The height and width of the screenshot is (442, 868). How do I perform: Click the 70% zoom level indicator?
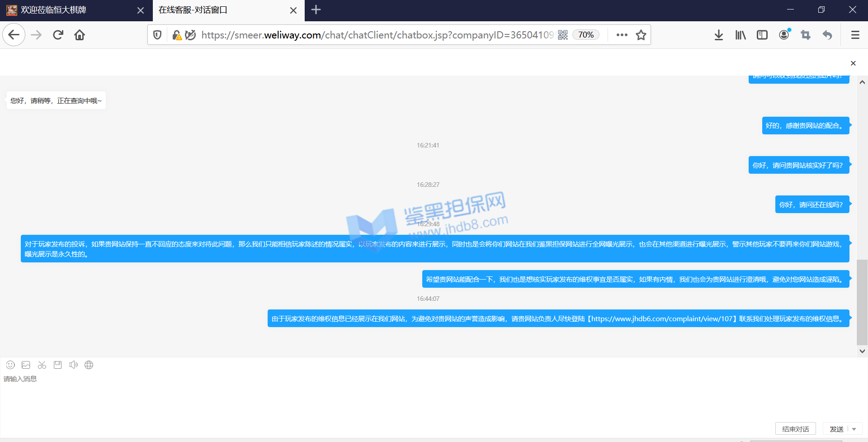pyautogui.click(x=586, y=35)
